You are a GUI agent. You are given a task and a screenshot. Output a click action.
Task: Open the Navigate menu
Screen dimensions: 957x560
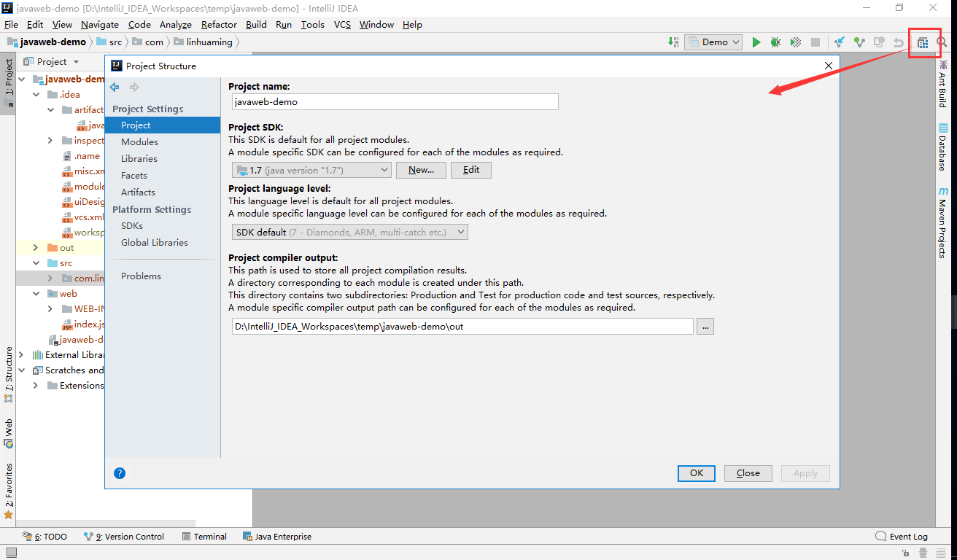pos(99,25)
